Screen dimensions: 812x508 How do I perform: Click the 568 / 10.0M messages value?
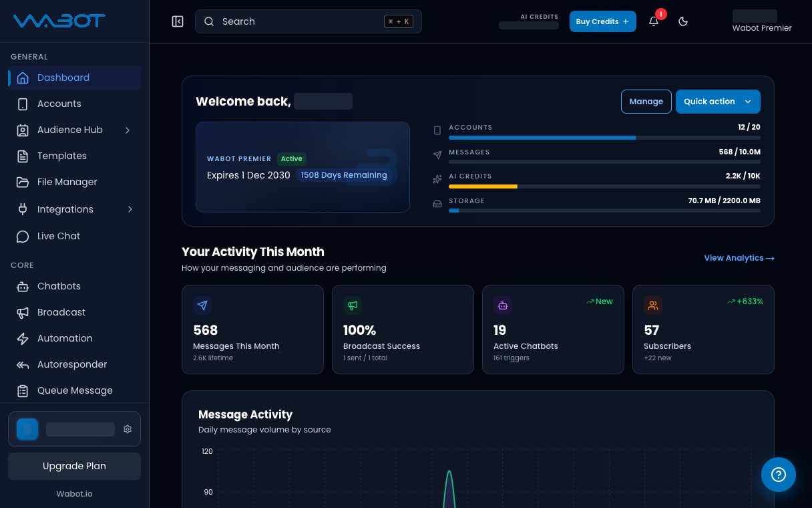pos(739,152)
